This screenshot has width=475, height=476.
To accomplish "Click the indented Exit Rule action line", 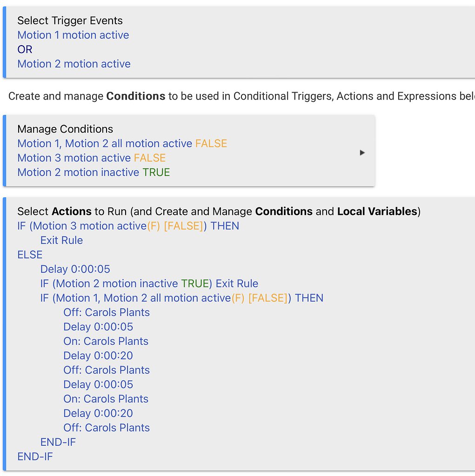I will (x=61, y=240).
